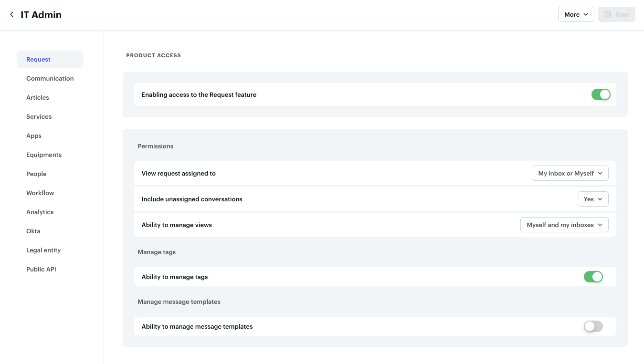Expand the Include unassigned conversations dropdown
The height and width of the screenshot is (364, 644).
[x=592, y=199]
